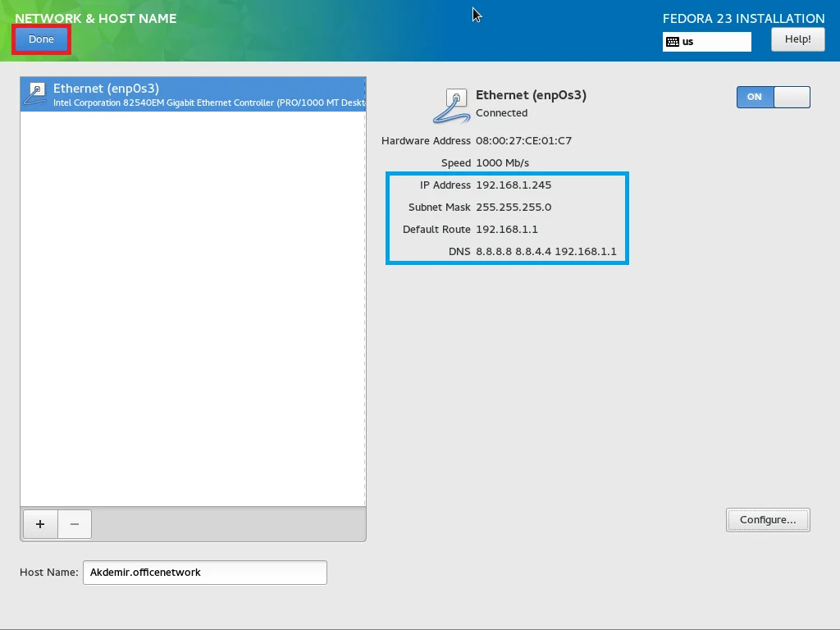
Task: Add a network device with the plus button
Action: tap(40, 524)
